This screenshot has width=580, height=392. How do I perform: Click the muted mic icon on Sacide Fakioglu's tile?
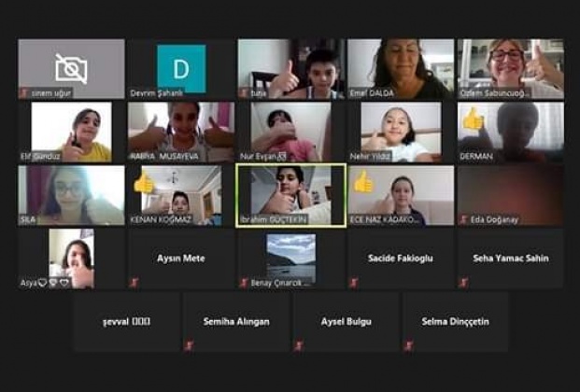tap(354, 283)
